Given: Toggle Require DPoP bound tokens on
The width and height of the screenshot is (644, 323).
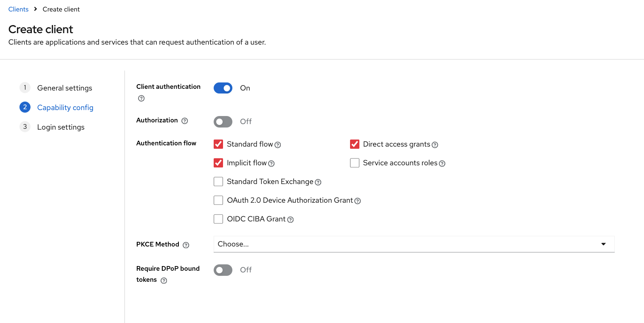Looking at the screenshot, I should point(223,270).
